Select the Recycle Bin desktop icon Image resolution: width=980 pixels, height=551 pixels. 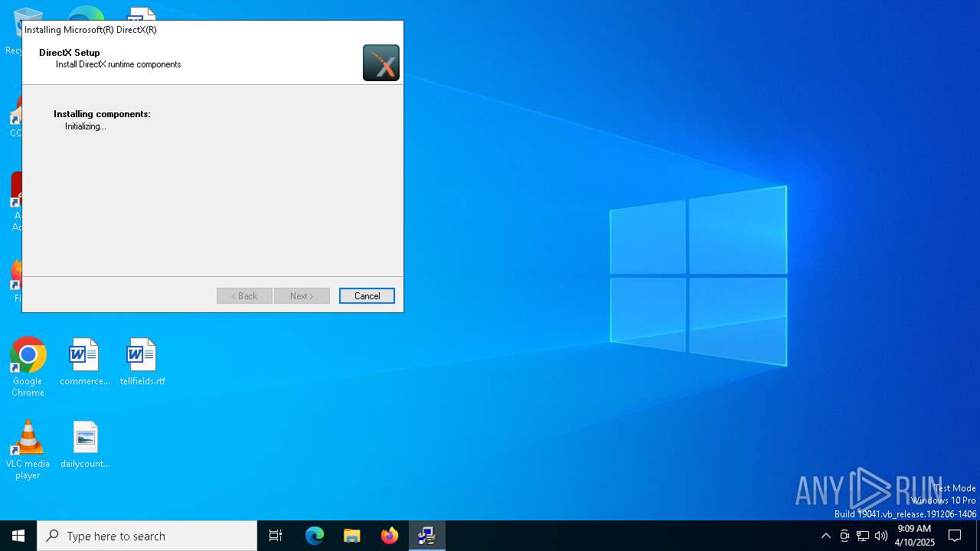(15, 31)
